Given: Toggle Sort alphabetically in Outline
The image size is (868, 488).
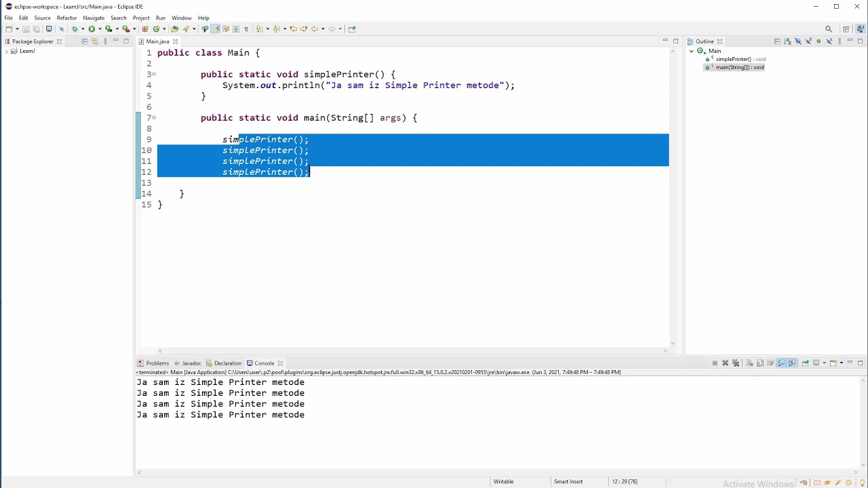Looking at the screenshot, I should (788, 41).
